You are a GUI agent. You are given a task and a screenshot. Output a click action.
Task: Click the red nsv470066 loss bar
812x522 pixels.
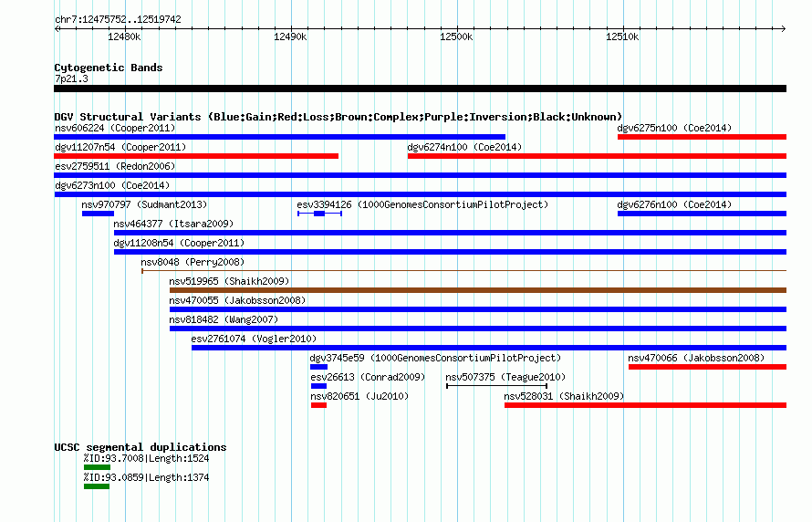coord(707,367)
